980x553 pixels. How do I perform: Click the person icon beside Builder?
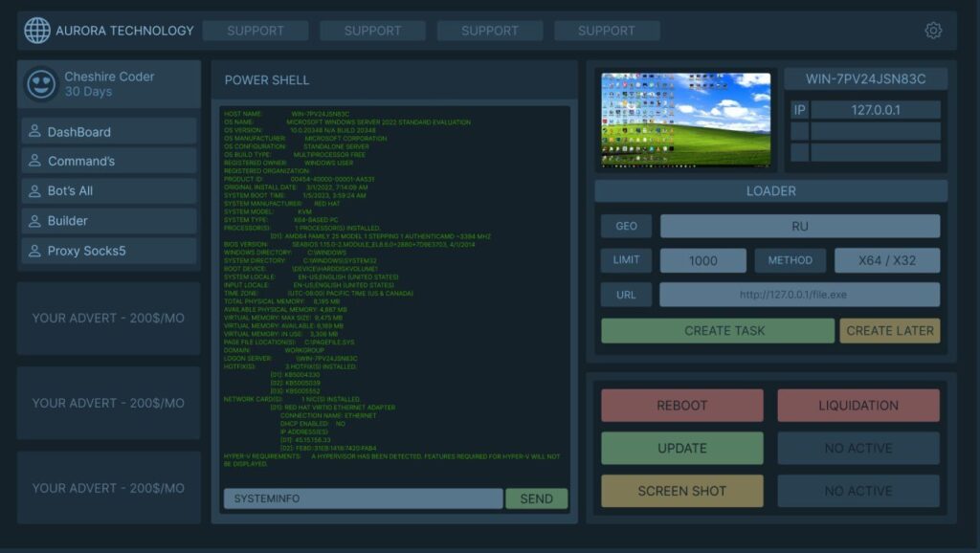34,221
